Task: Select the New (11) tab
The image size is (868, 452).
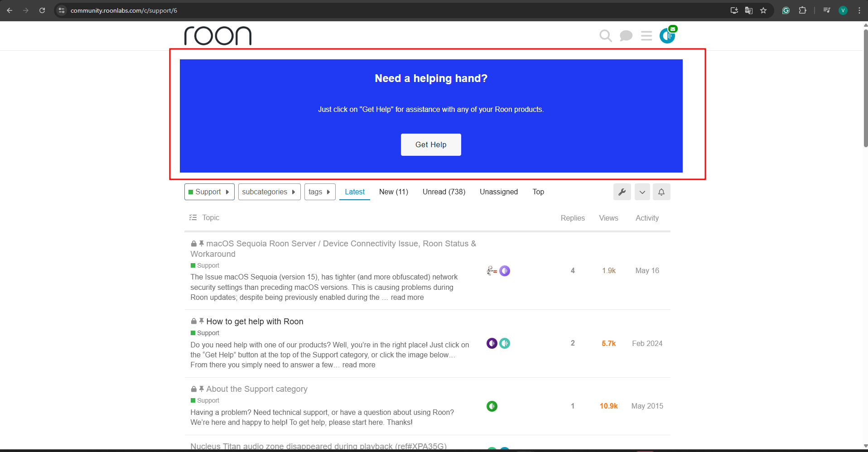Action: 393,192
